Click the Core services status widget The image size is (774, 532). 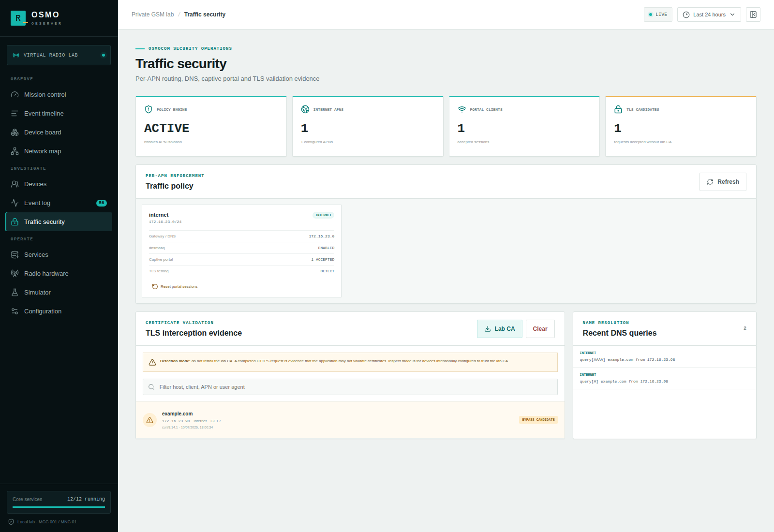(59, 502)
